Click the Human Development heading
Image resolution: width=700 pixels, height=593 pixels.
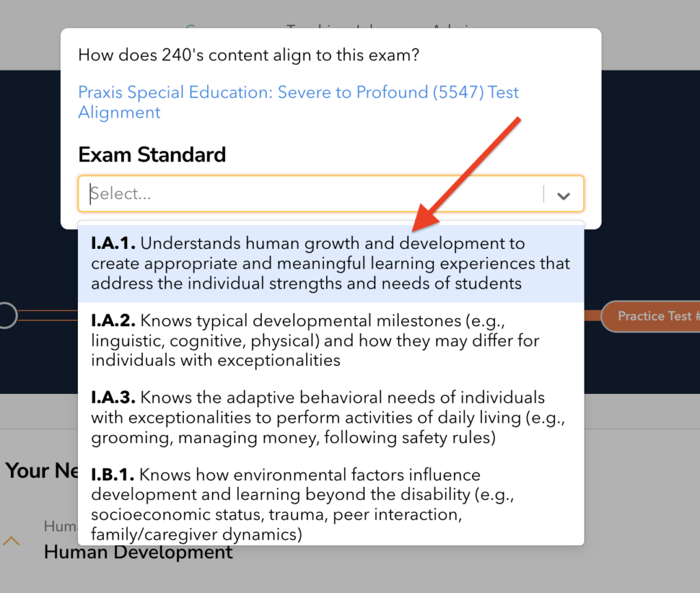pos(137,552)
